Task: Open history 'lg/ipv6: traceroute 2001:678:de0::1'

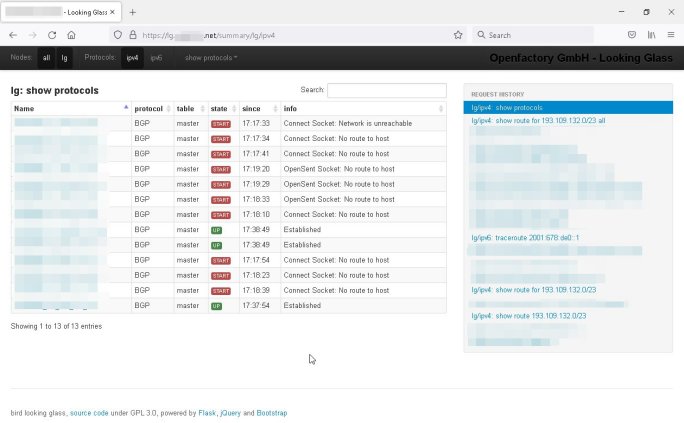Action: point(525,238)
